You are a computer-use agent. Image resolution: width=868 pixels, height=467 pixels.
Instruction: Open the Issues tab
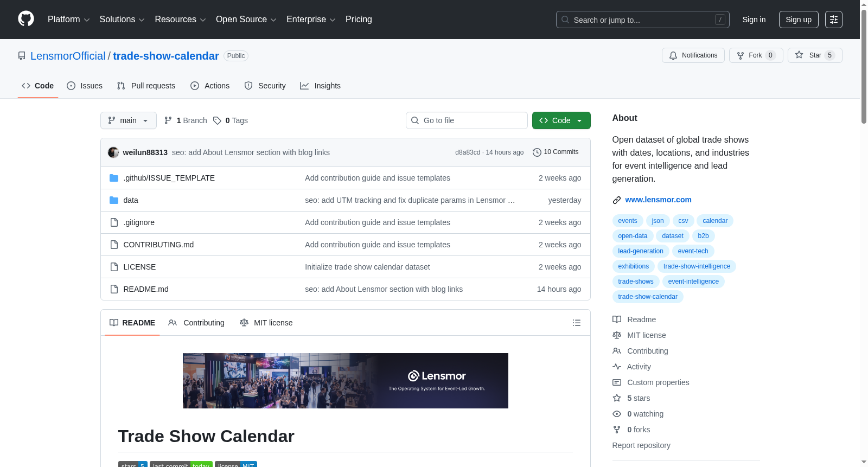85,86
